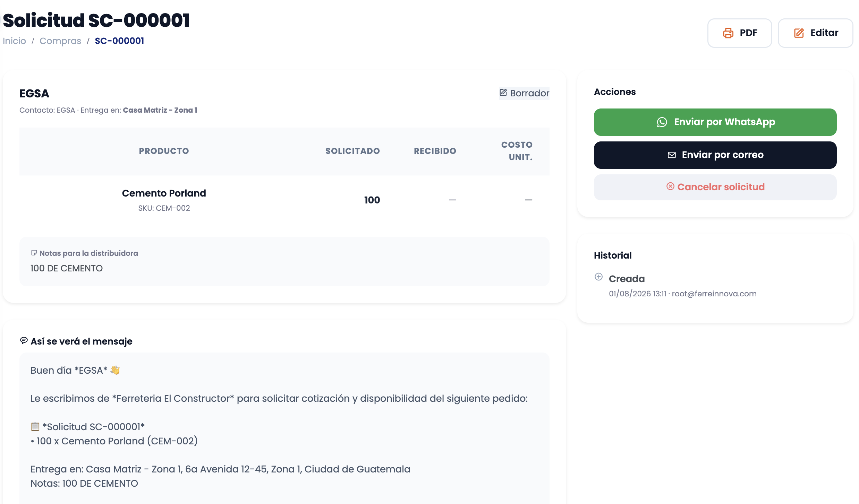Screen dimensions: 859x504
Task: Click the cancel circle-x icon
Action: [670, 186]
